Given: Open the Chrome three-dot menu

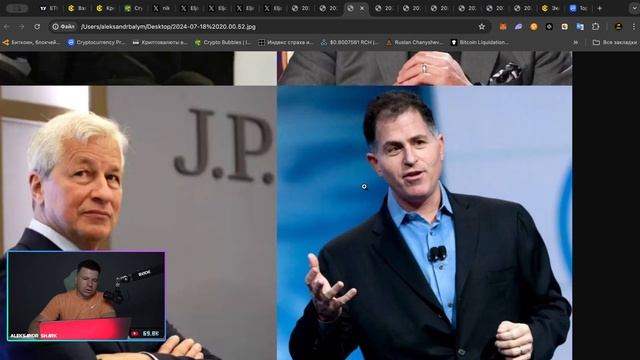Looking at the screenshot, I should (634, 27).
